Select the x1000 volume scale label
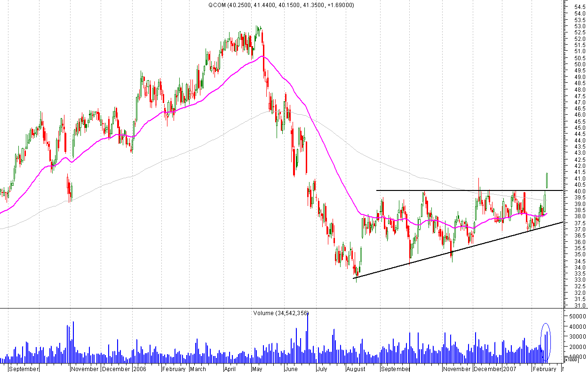The image size is (588, 372). click(571, 360)
